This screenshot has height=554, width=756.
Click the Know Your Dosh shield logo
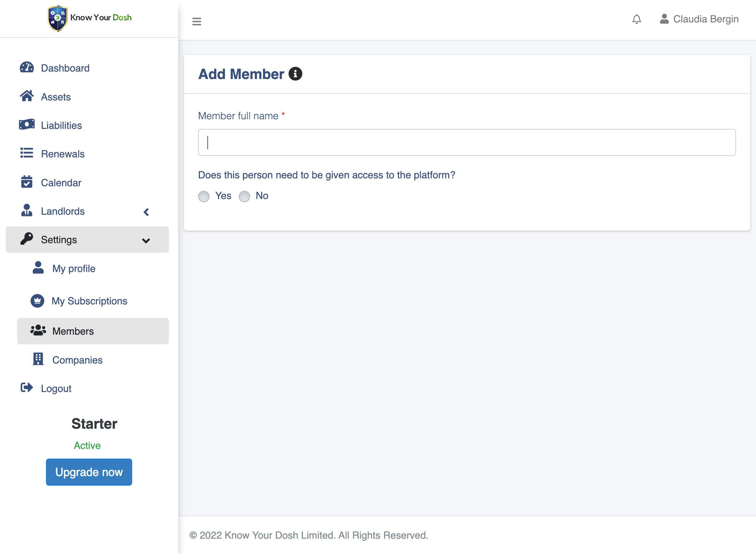point(57,18)
